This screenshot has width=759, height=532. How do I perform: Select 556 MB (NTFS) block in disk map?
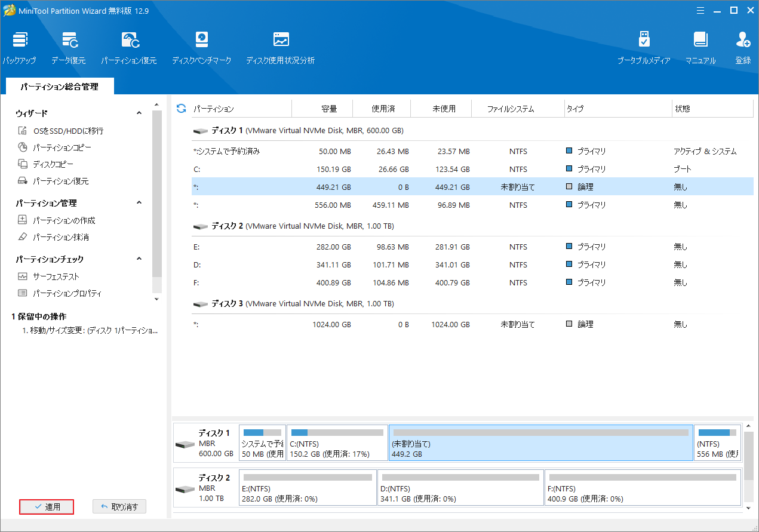(x=718, y=442)
